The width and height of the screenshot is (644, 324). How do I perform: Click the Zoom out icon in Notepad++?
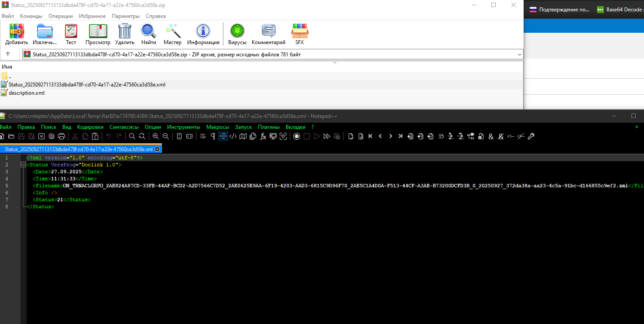click(166, 136)
